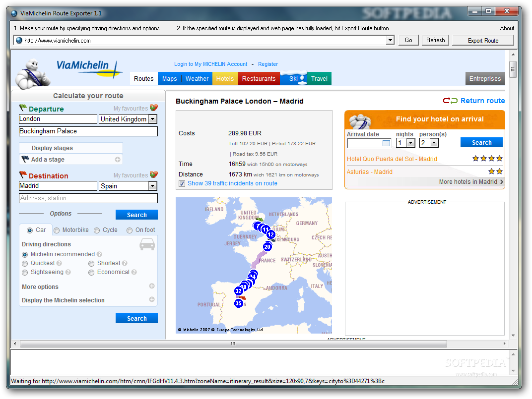
Task: Open the nights dropdown
Action: [410, 143]
